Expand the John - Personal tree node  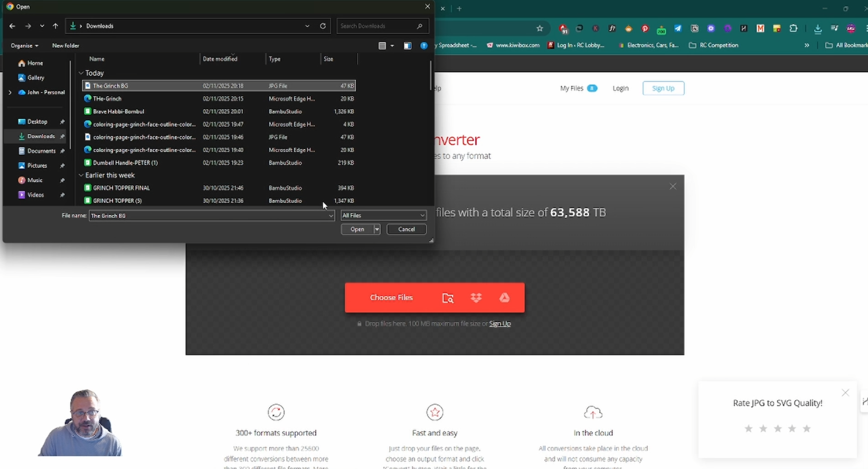pyautogui.click(x=10, y=92)
